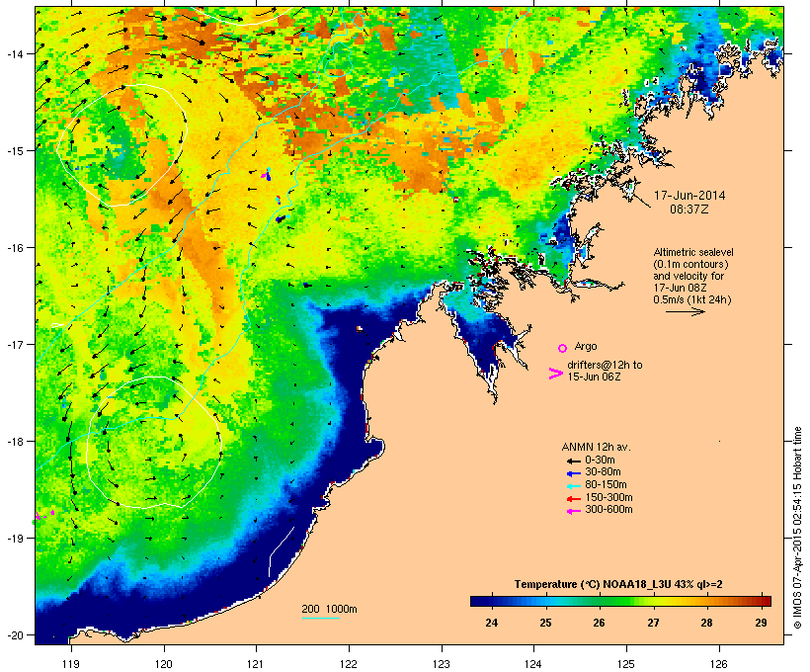Click the black 0-30m arrow in legend
This screenshot has width=810, height=672.
[573, 462]
